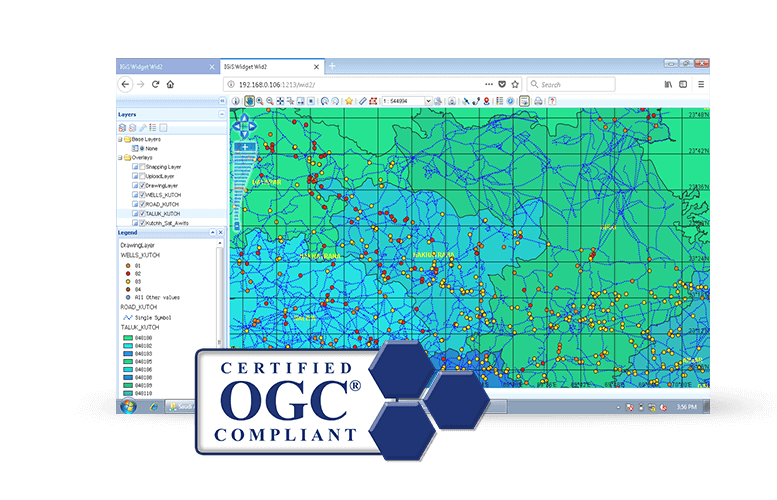Image resolution: width=777 pixels, height=500 pixels.
Task: Open the Firefox hamburger menu
Action: pyautogui.click(x=701, y=84)
